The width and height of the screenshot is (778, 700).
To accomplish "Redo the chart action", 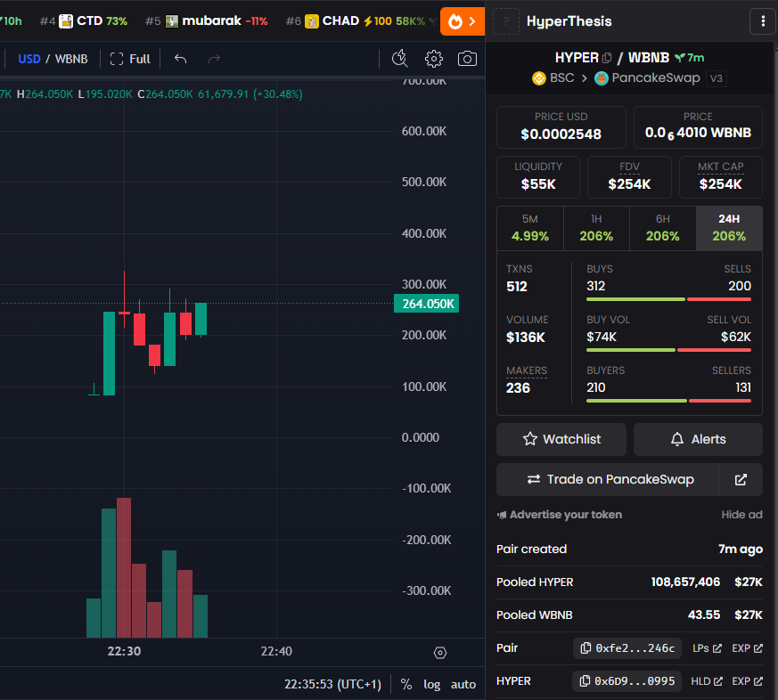I will [214, 59].
